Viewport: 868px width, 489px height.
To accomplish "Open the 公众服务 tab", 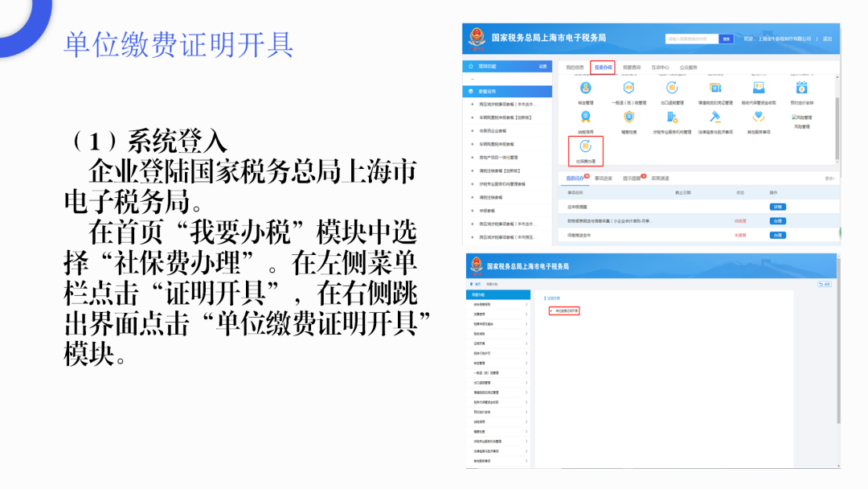I will pyautogui.click(x=689, y=68).
